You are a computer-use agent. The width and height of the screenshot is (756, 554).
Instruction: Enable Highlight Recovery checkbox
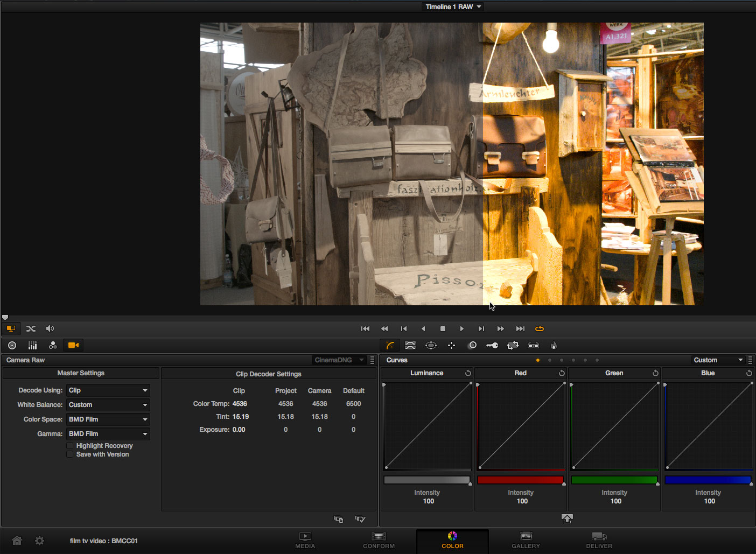70,446
